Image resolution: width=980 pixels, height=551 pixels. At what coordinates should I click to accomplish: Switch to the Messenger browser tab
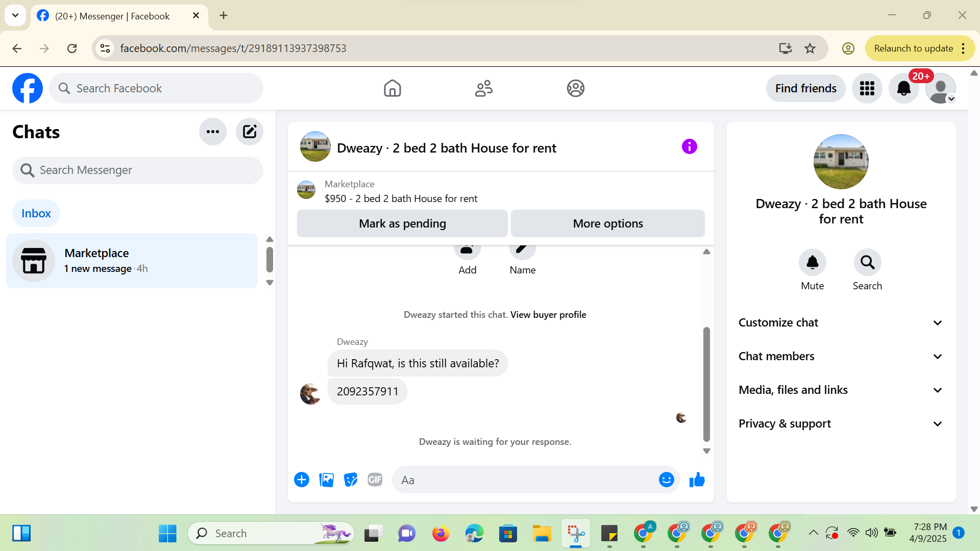[x=119, y=16]
